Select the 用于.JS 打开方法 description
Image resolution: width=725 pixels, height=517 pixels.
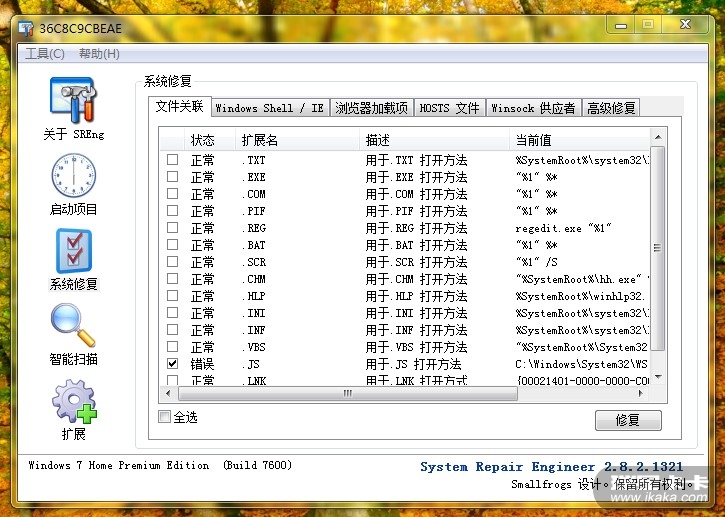(x=413, y=364)
